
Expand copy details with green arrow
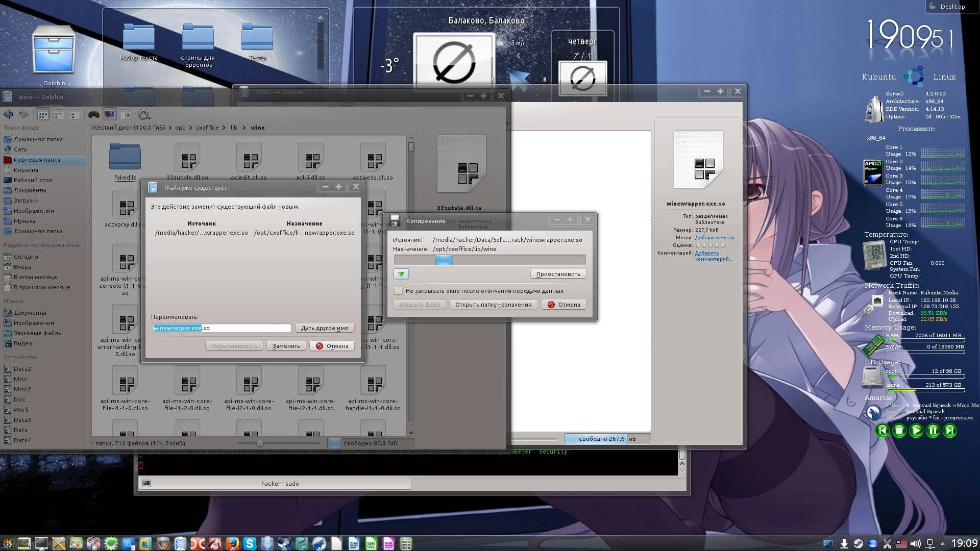tap(401, 274)
